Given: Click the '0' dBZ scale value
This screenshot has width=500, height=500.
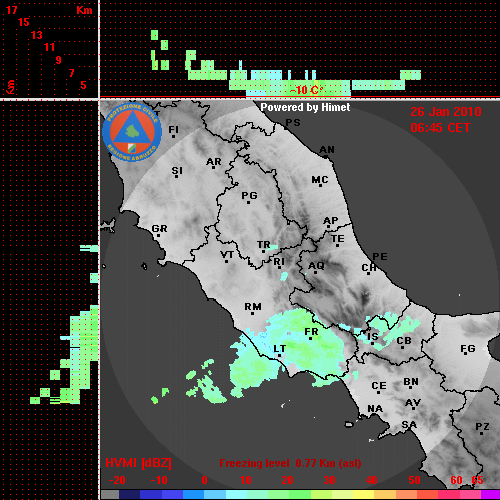Looking at the screenshot, I should [205, 480].
